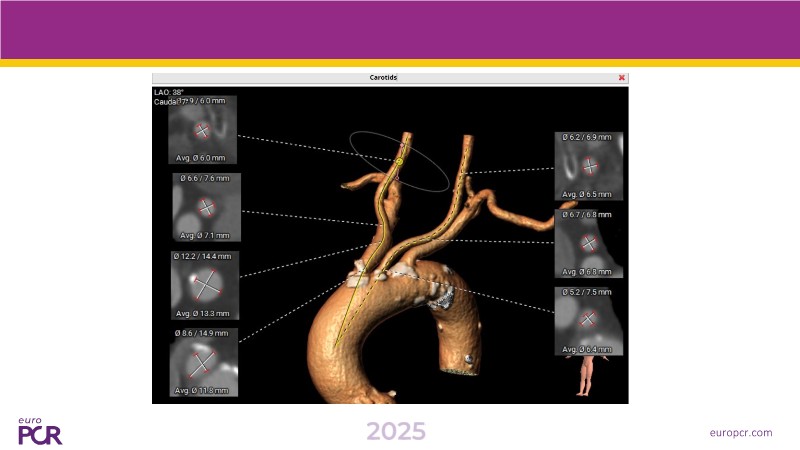Select cross-section thumbnail with Avg 7.1 mm
Viewport: 800px width, 450px height.
[207, 207]
